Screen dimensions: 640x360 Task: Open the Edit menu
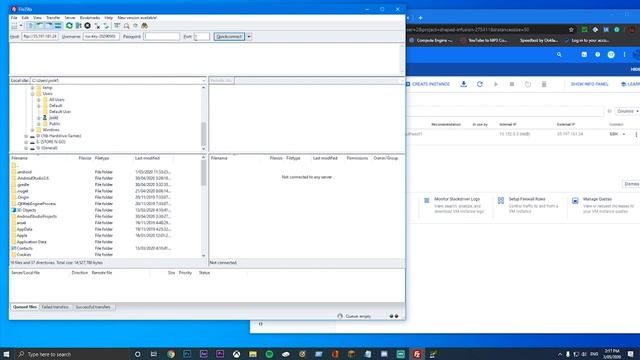tap(25, 18)
